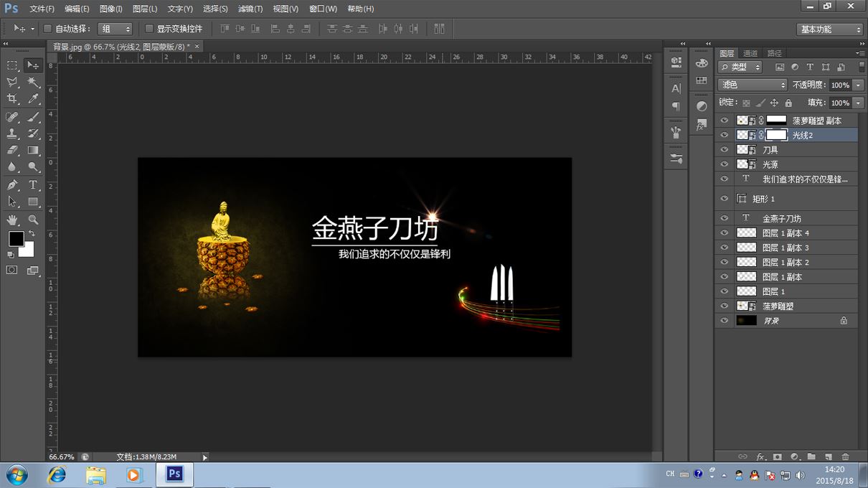Viewport: 868px width, 488px height.
Task: Hide the 背景 layer
Action: (724, 320)
